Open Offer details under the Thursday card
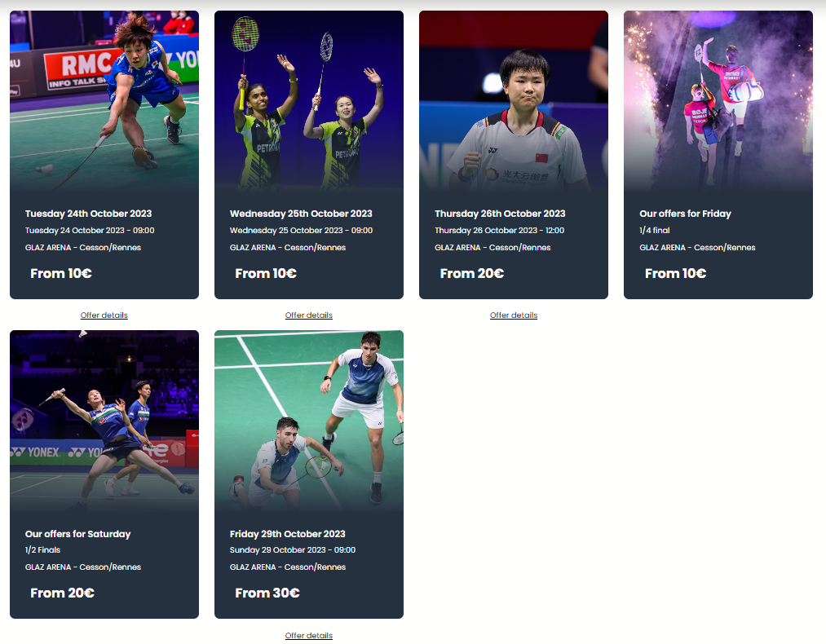826x644 pixels. click(x=514, y=315)
